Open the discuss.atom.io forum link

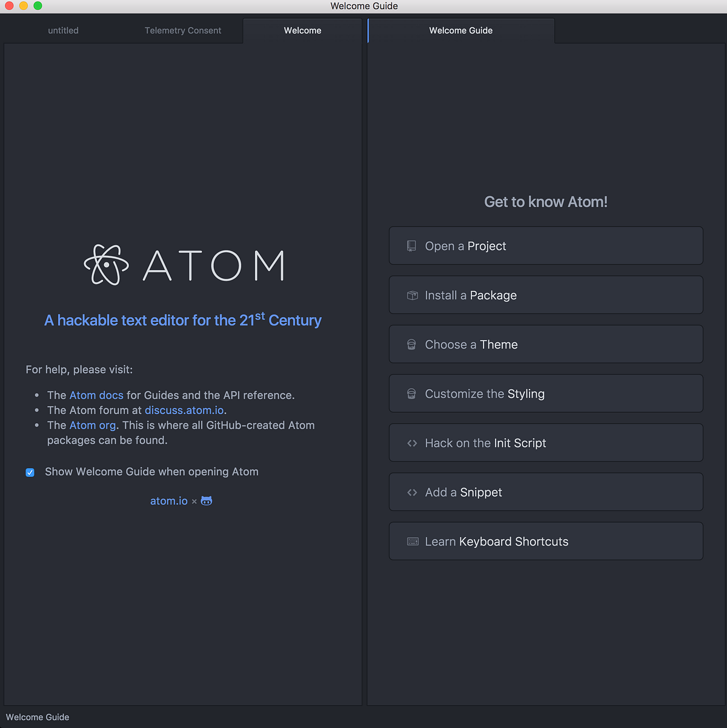[x=184, y=410]
